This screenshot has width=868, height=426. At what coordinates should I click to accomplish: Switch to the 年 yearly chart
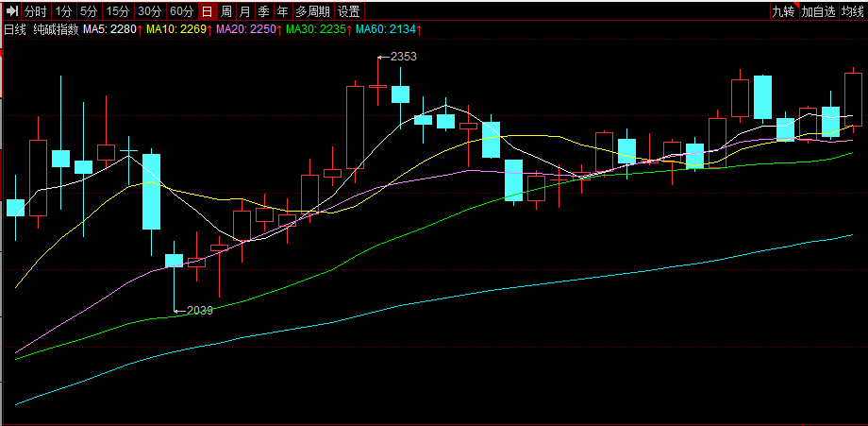coord(283,11)
